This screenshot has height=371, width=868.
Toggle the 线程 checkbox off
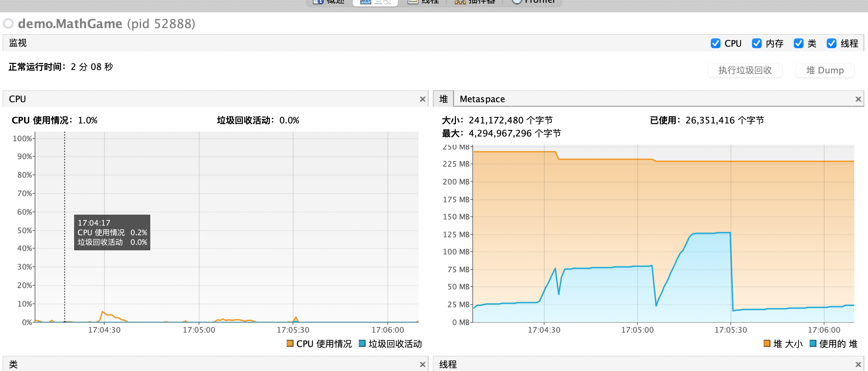831,43
